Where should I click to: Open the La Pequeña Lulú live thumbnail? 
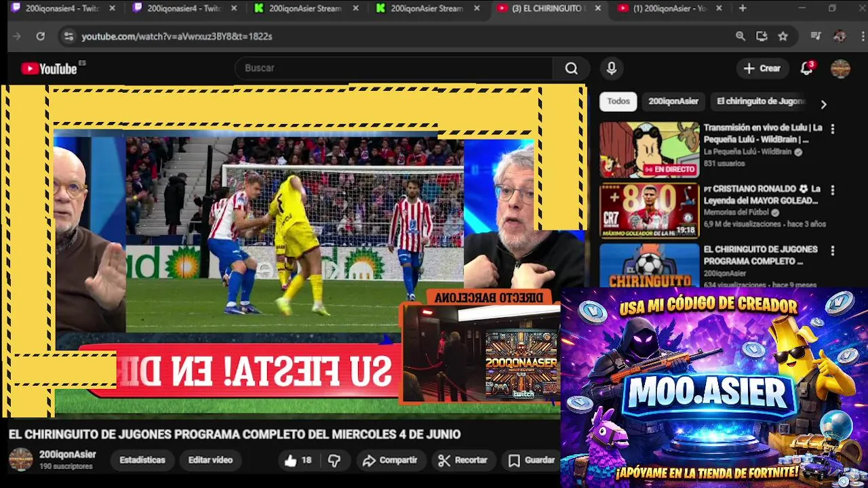pyautogui.click(x=649, y=150)
